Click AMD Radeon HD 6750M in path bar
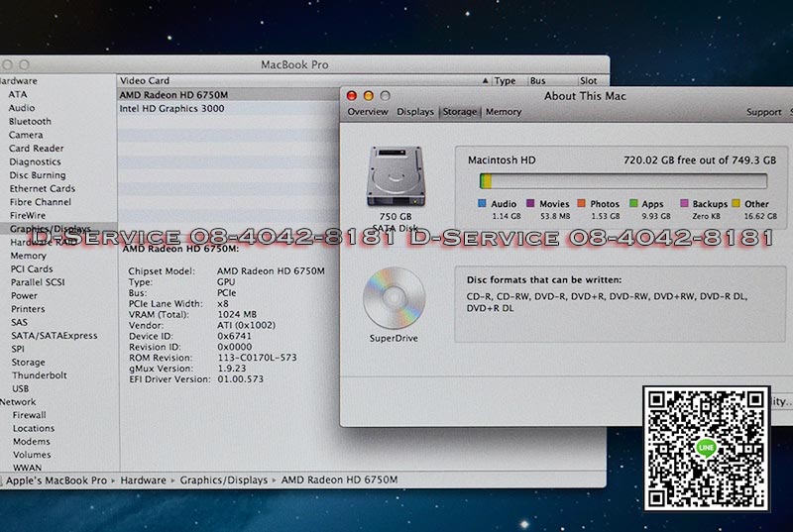Image resolution: width=793 pixels, height=532 pixels. point(339,479)
